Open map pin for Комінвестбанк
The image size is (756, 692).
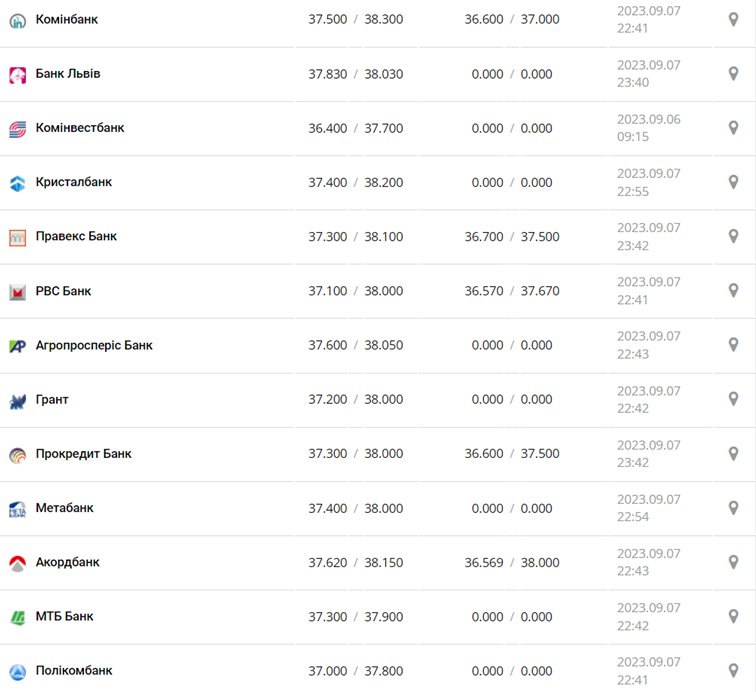click(x=733, y=128)
